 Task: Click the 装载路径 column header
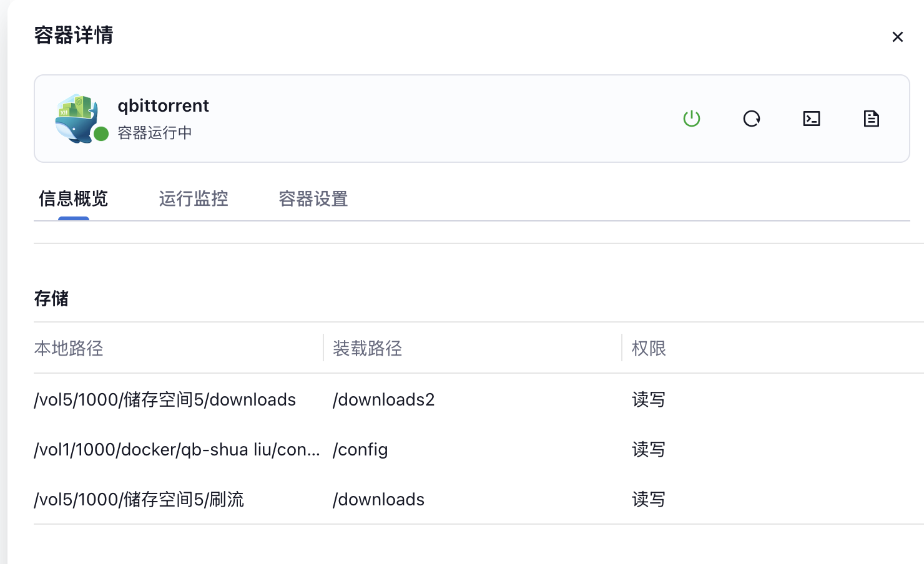(x=367, y=348)
